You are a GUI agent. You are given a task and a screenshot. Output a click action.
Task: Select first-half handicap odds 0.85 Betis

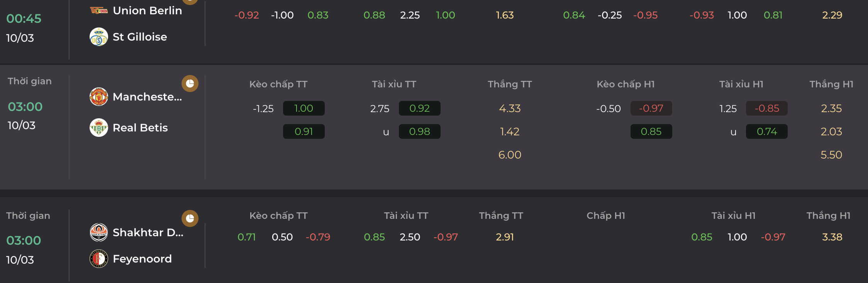[x=651, y=131]
